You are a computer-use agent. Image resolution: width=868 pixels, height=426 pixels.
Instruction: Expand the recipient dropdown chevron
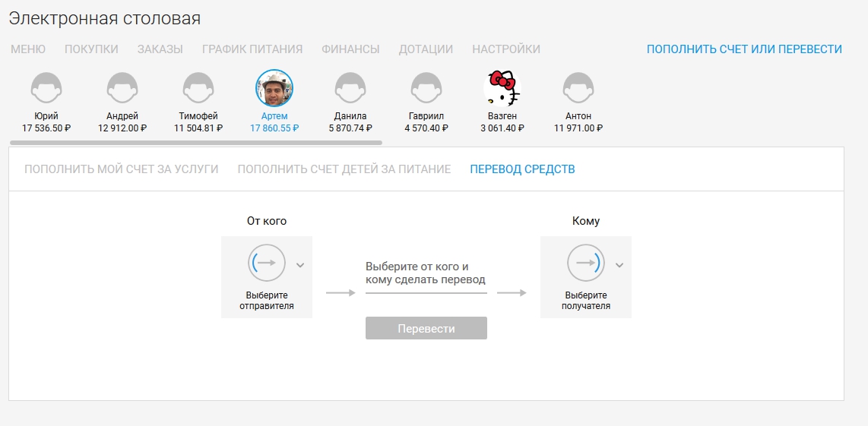point(619,265)
